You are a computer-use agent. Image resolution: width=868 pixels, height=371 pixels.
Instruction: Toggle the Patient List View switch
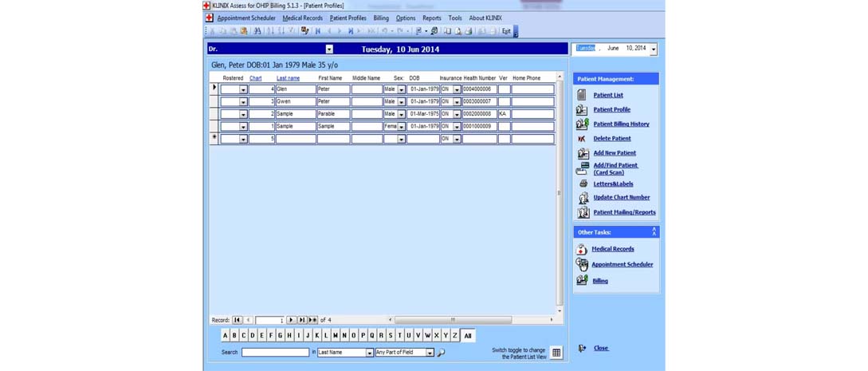[x=556, y=353]
